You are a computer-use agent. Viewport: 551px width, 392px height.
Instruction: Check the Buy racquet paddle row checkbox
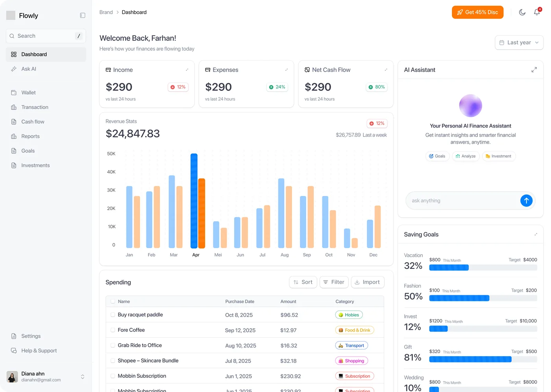(113, 315)
